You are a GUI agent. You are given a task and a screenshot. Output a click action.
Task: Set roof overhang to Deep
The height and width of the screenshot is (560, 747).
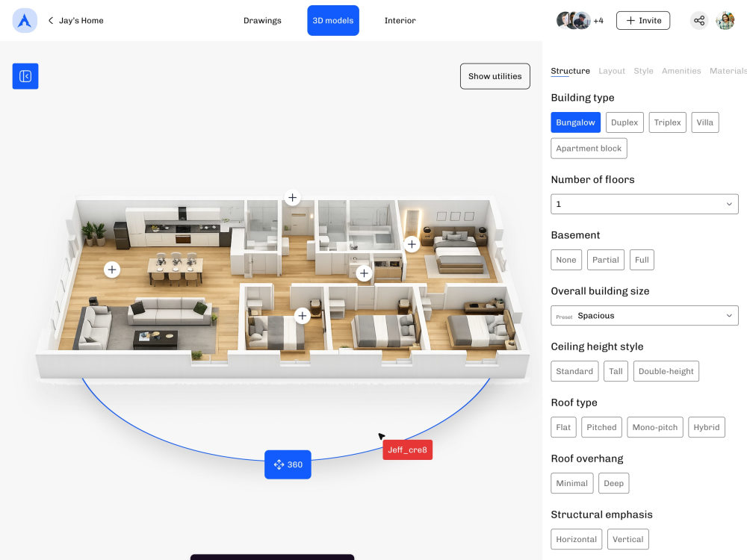coord(613,483)
